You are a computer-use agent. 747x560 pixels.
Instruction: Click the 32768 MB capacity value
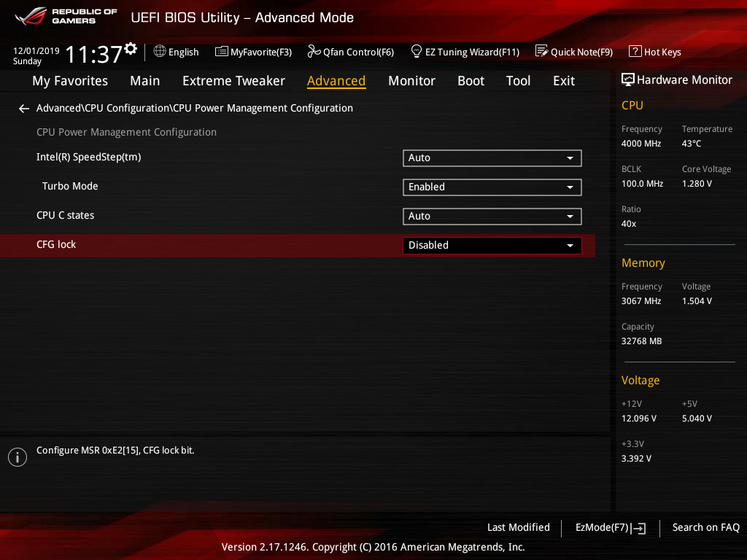(x=641, y=341)
